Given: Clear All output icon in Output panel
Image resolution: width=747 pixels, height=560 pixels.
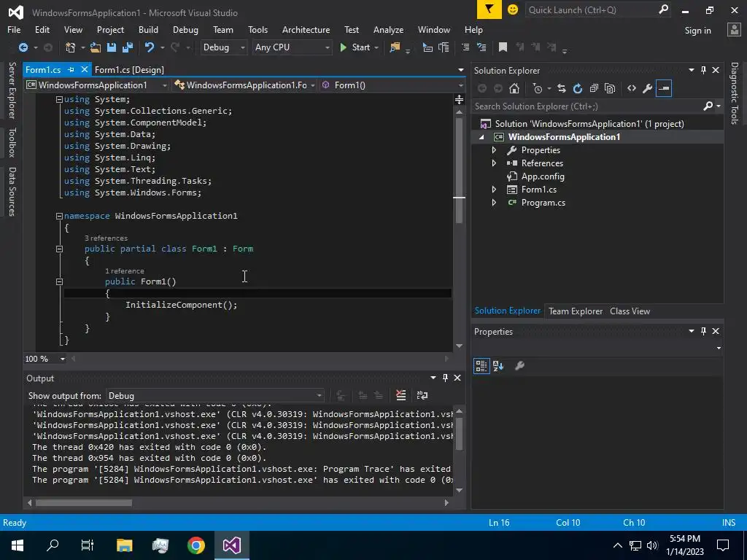Looking at the screenshot, I should pos(401,395).
